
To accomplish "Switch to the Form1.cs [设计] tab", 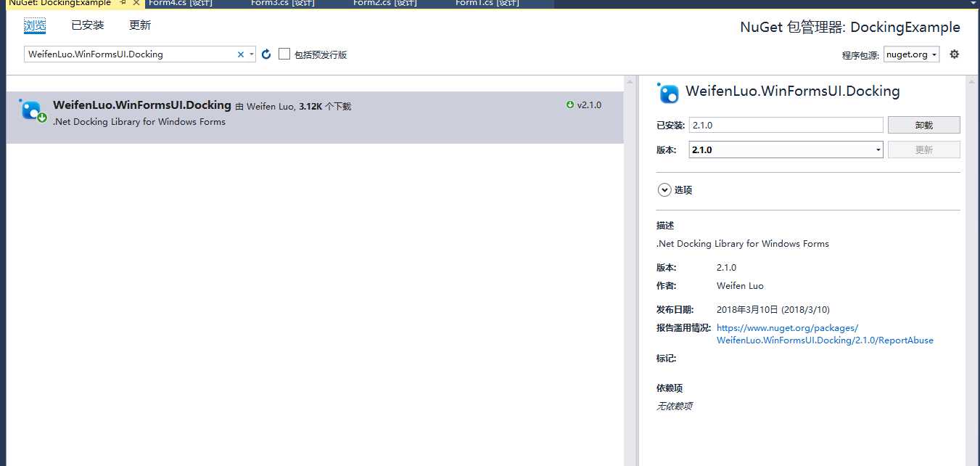I will [x=487, y=3].
